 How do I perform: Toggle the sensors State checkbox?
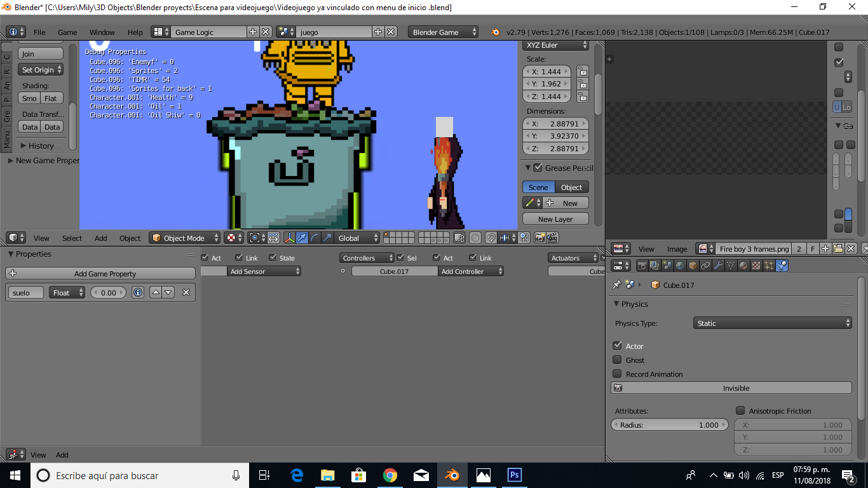(x=273, y=257)
